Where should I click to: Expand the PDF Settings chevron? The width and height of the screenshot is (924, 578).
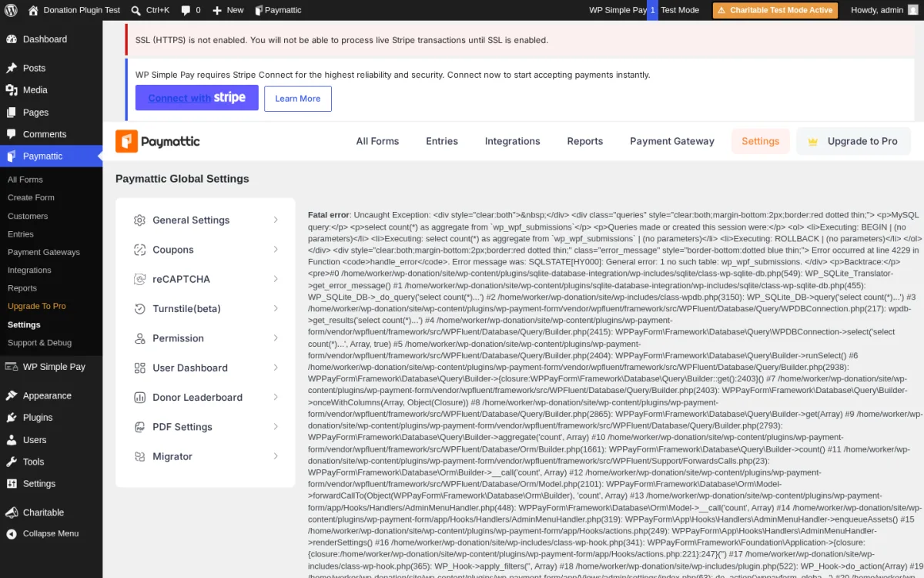click(x=276, y=427)
